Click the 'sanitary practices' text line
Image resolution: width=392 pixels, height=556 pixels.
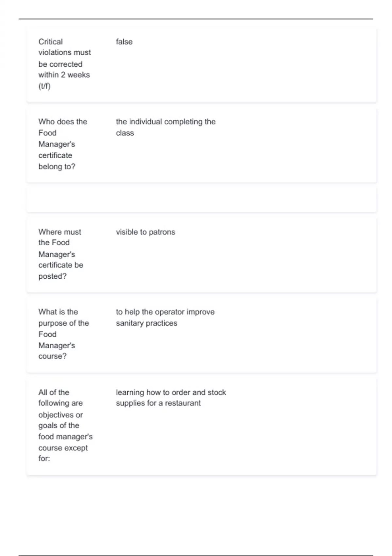(x=147, y=323)
